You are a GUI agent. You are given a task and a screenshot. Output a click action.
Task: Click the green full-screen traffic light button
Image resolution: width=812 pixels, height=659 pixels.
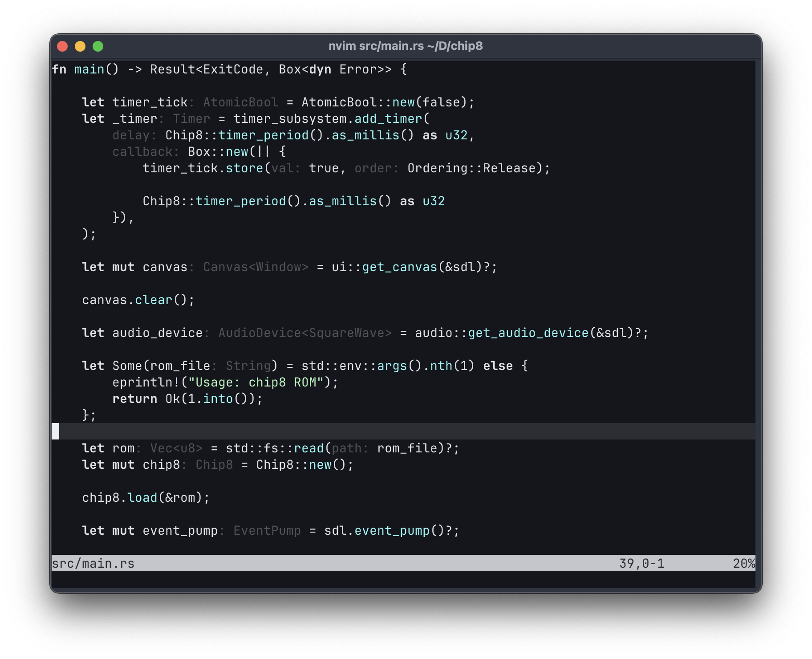click(x=98, y=45)
